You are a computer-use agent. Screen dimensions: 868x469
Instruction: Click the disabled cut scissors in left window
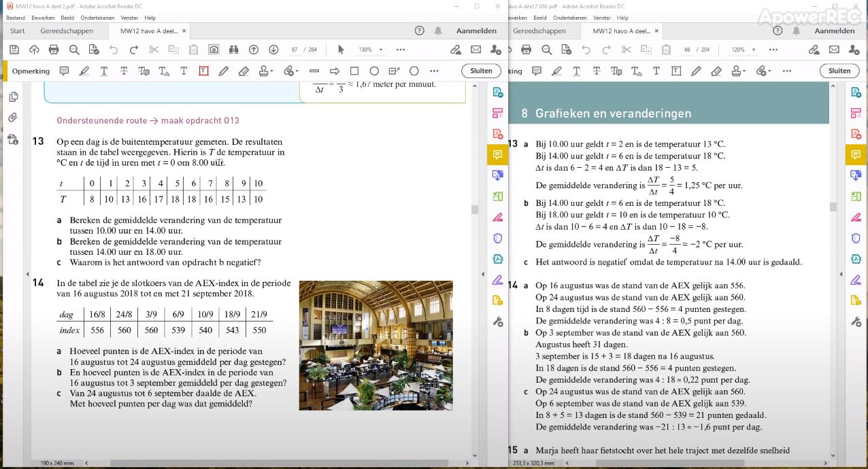tap(154, 50)
